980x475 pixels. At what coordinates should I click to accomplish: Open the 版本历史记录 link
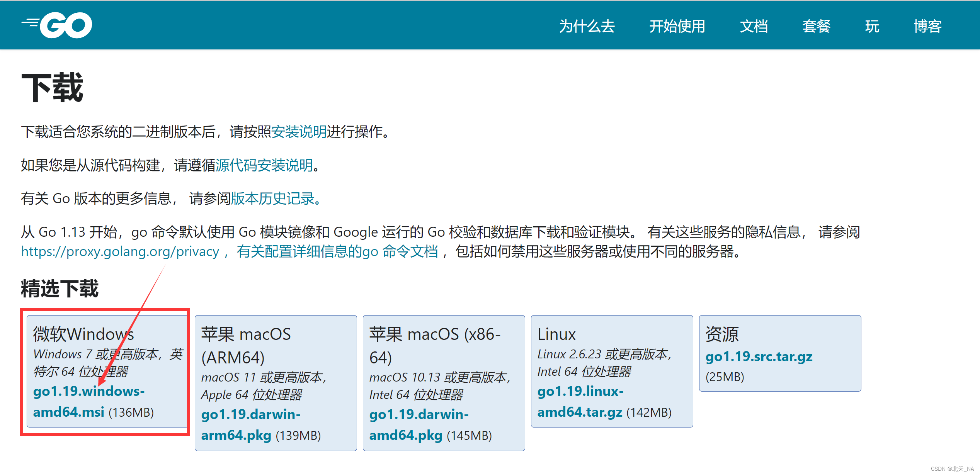(x=276, y=198)
